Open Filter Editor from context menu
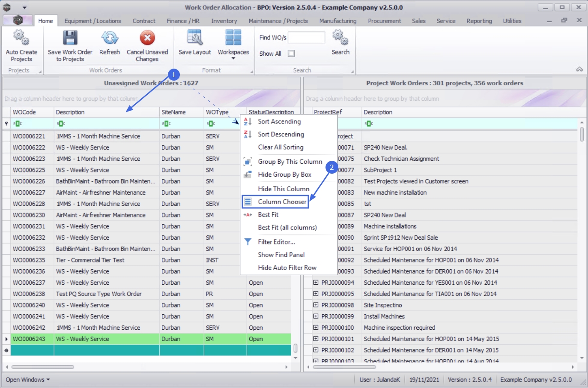588x388 pixels. 276,242
